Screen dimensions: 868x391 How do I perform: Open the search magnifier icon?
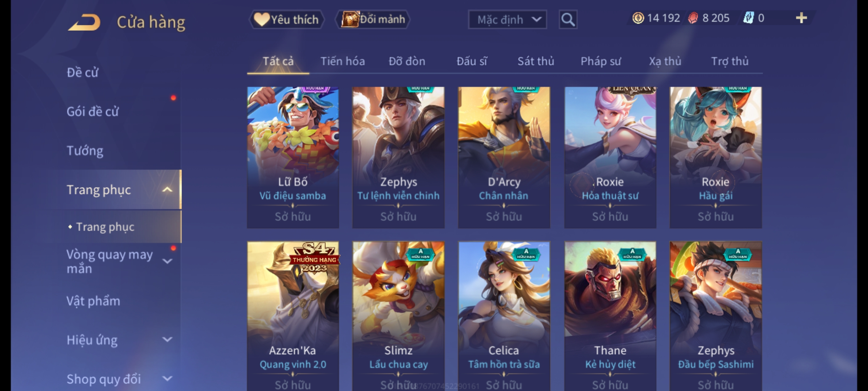(x=568, y=20)
